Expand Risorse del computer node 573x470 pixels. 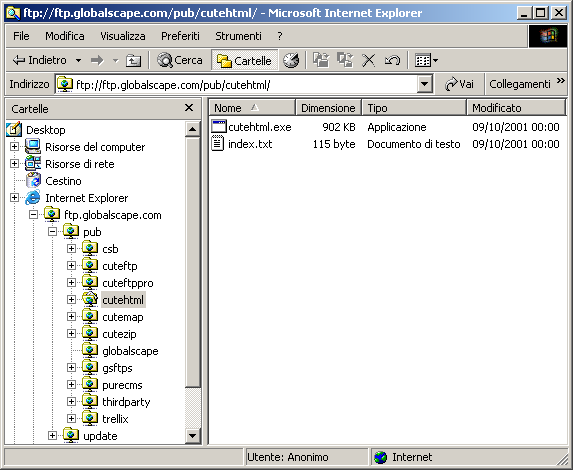[x=14, y=147]
